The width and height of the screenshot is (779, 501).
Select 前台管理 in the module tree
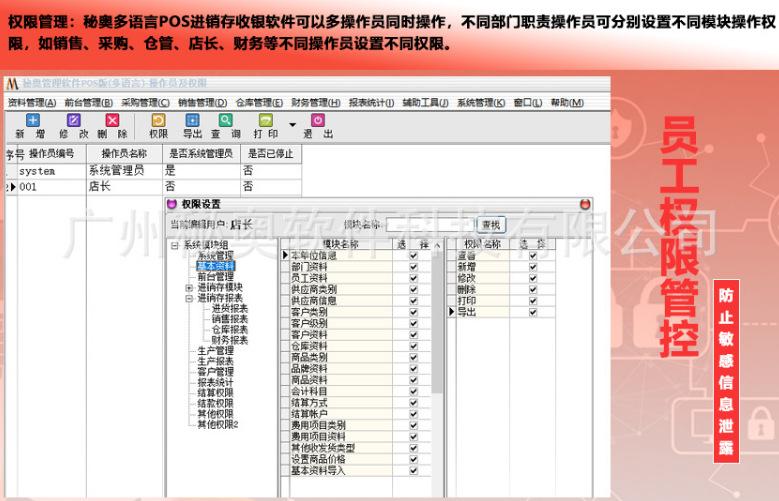point(216,277)
